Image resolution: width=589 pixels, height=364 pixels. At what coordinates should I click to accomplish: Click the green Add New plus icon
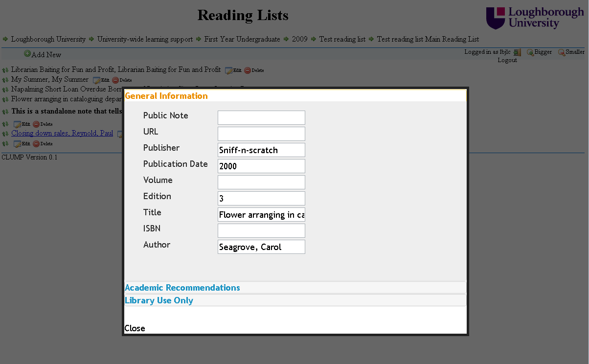(x=27, y=54)
